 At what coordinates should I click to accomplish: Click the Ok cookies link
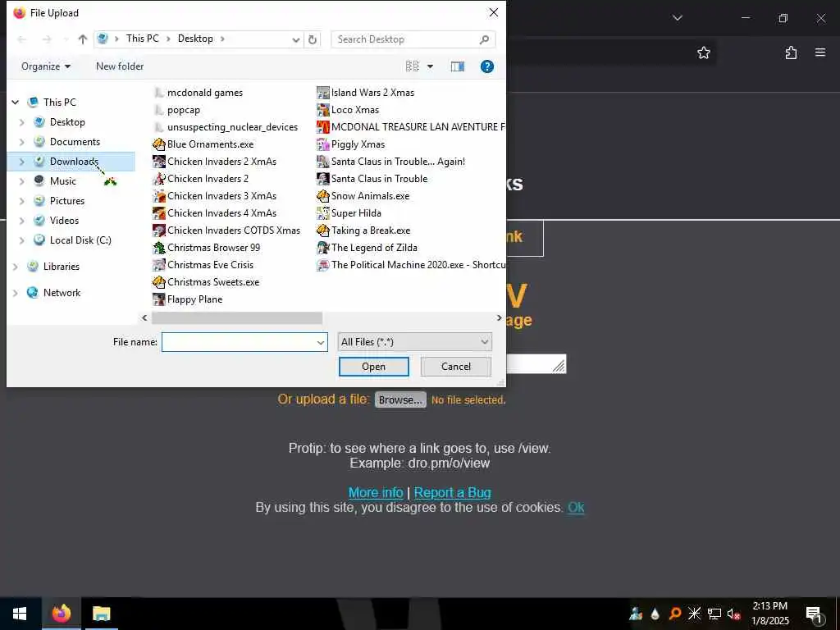click(x=576, y=507)
